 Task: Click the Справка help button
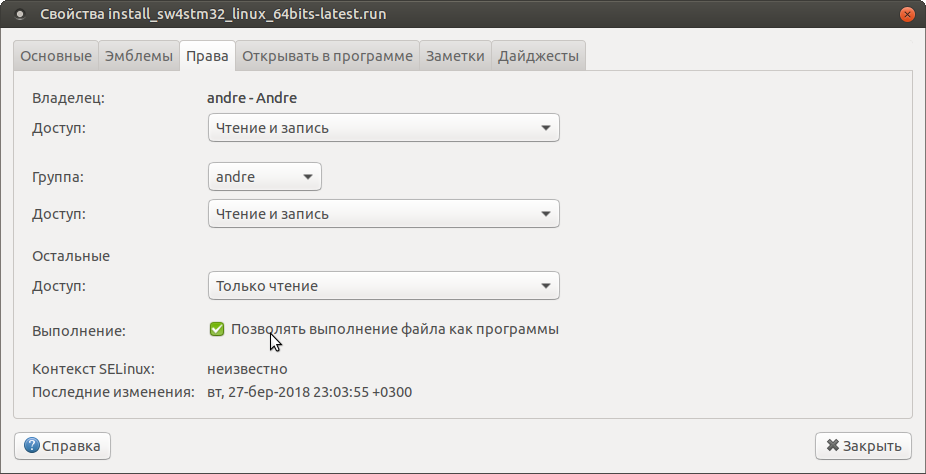click(x=63, y=446)
